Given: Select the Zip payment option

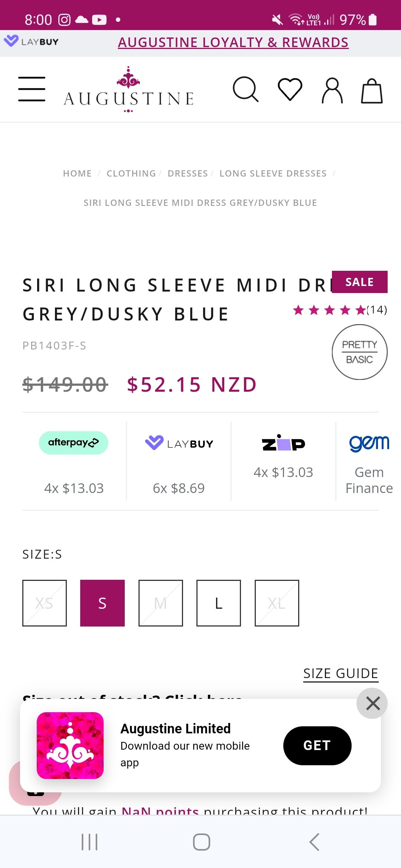Looking at the screenshot, I should 283,444.
